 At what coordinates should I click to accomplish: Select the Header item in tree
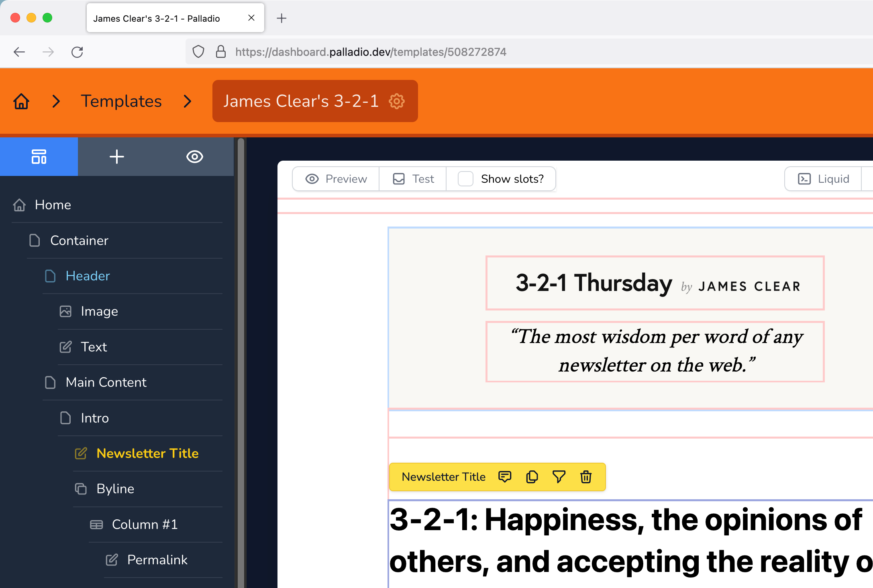[x=88, y=276]
